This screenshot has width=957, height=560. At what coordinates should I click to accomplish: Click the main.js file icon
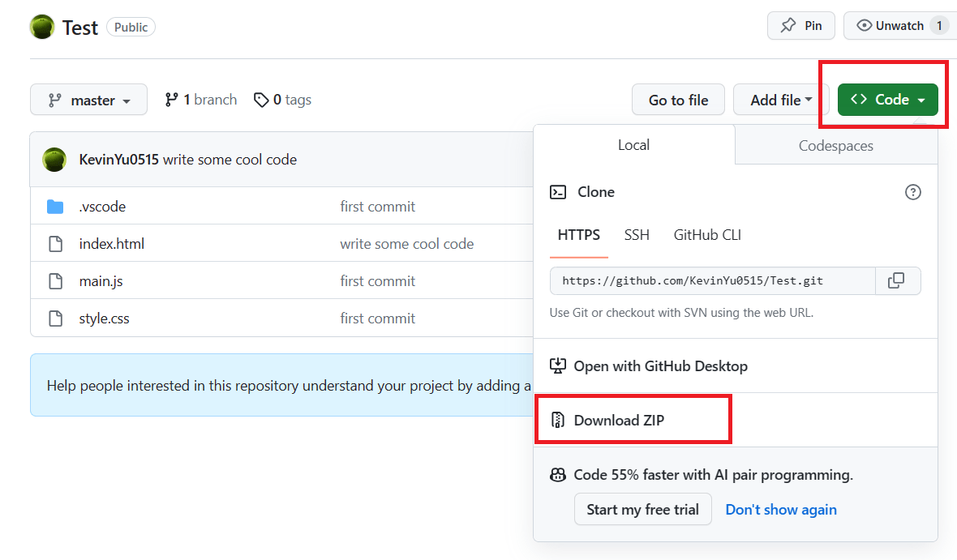click(55, 281)
